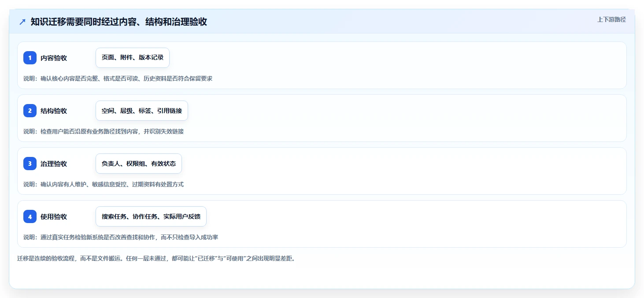This screenshot has height=298, width=644.
Task: Click the 负责人、权限组、有效状态 chip
Action: (x=139, y=164)
